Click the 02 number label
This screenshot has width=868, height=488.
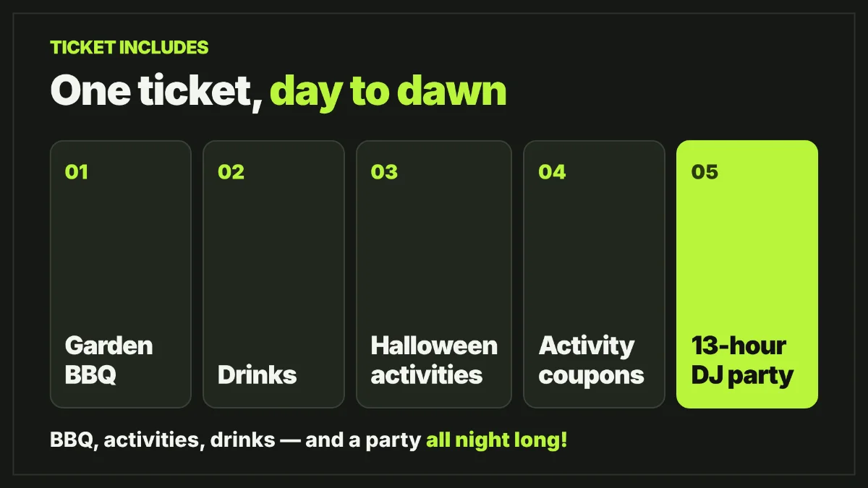click(x=231, y=172)
